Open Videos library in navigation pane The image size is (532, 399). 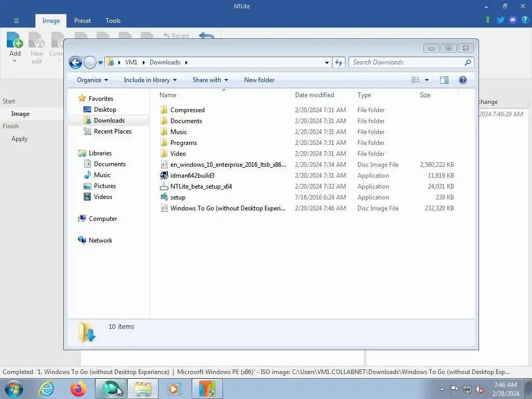click(x=103, y=197)
